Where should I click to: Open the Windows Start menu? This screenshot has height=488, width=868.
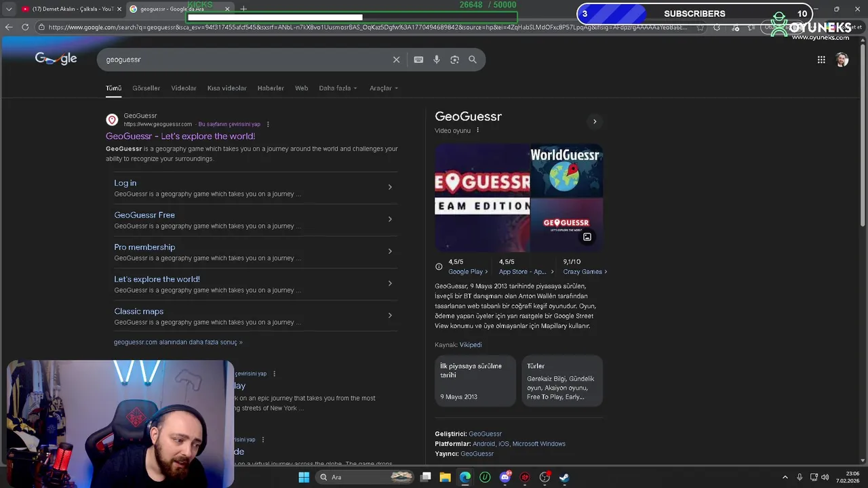coord(304,477)
